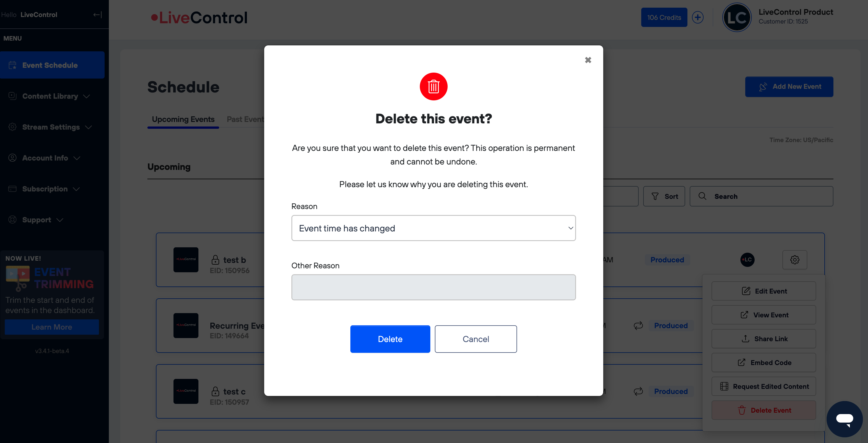Viewport: 868px width, 443px height.
Task: Open the test b event settings gear
Action: coord(795,260)
